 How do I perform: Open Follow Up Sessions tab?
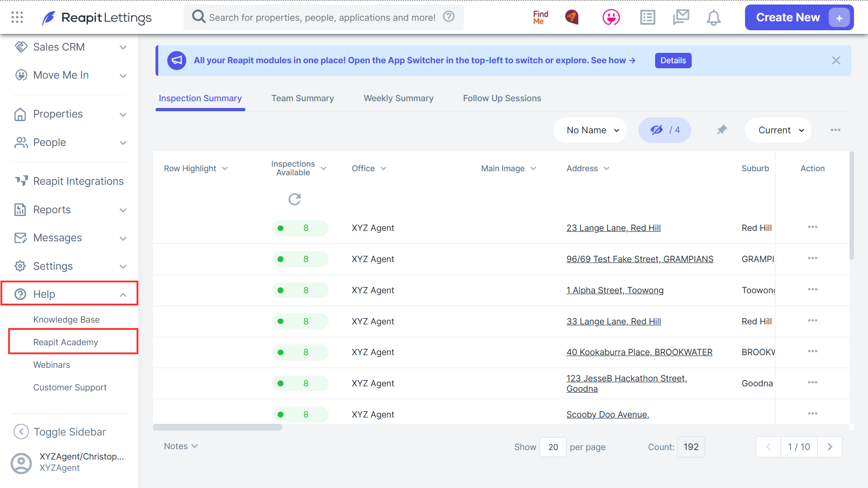pyautogui.click(x=502, y=98)
